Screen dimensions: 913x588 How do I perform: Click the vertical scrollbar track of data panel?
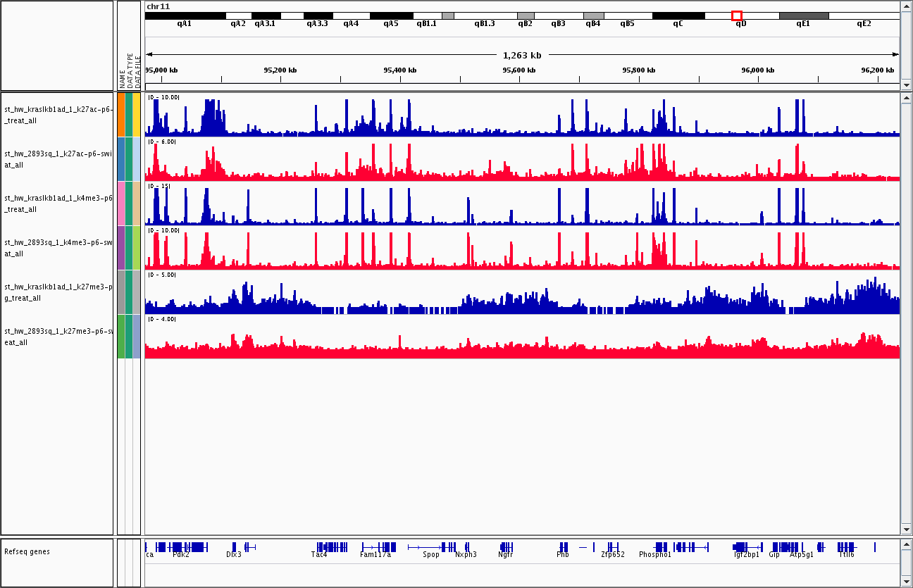click(906, 317)
